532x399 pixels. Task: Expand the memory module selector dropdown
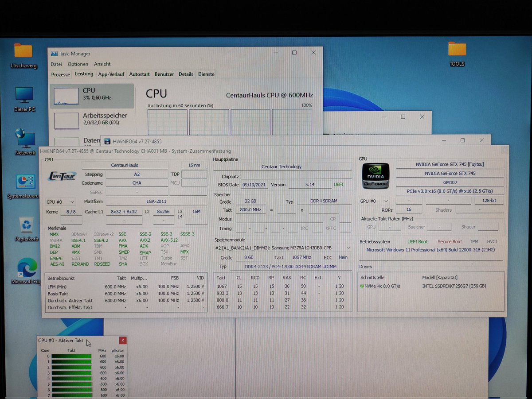click(x=283, y=248)
